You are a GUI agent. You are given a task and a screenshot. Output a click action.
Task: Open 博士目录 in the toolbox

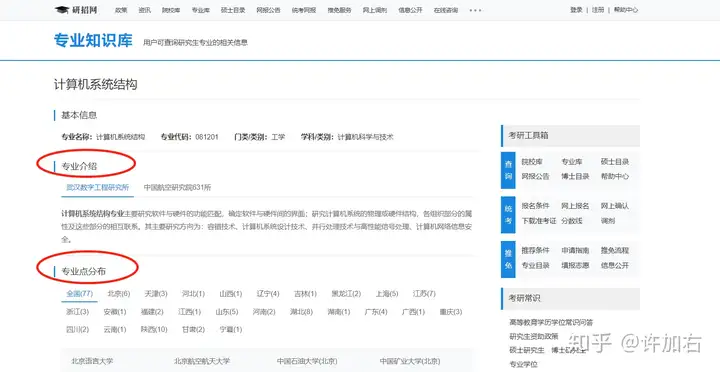coord(575,176)
